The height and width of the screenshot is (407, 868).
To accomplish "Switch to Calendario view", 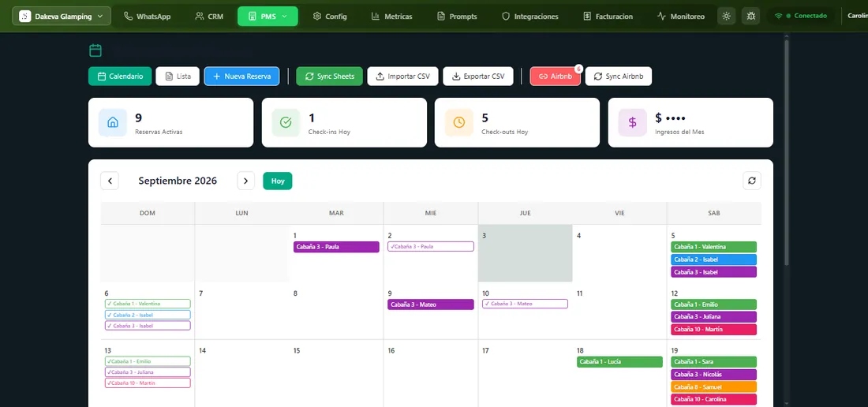I will pyautogui.click(x=120, y=77).
